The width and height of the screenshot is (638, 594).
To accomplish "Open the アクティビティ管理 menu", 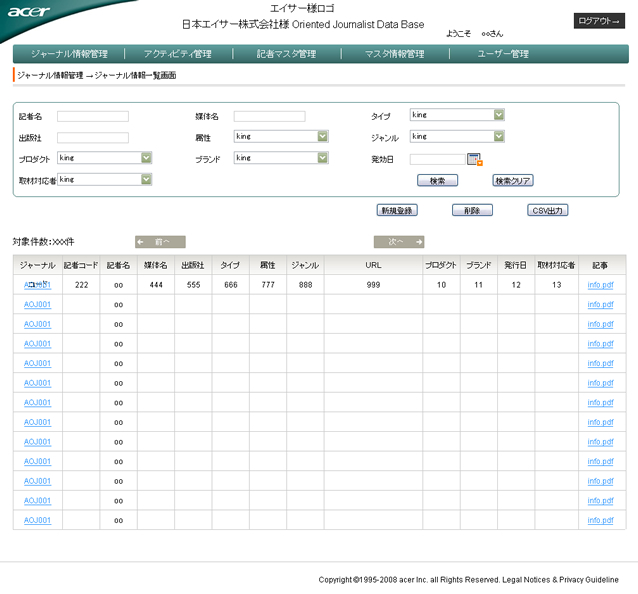I will (177, 54).
